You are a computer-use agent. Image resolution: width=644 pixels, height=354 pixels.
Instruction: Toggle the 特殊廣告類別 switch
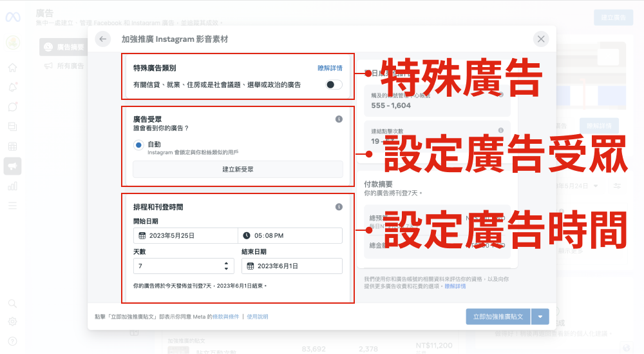point(334,84)
